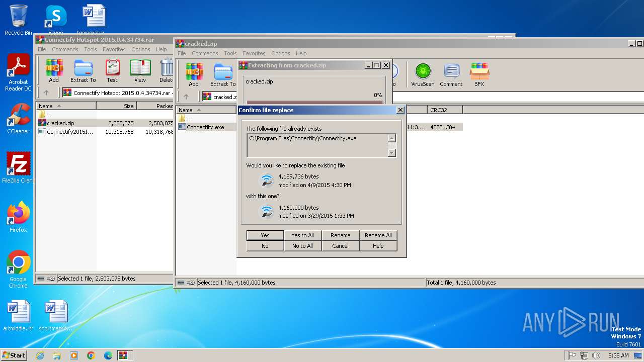Image resolution: width=644 pixels, height=362 pixels.
Task: Click the SFX toolbar icon
Action: pyautogui.click(x=479, y=75)
